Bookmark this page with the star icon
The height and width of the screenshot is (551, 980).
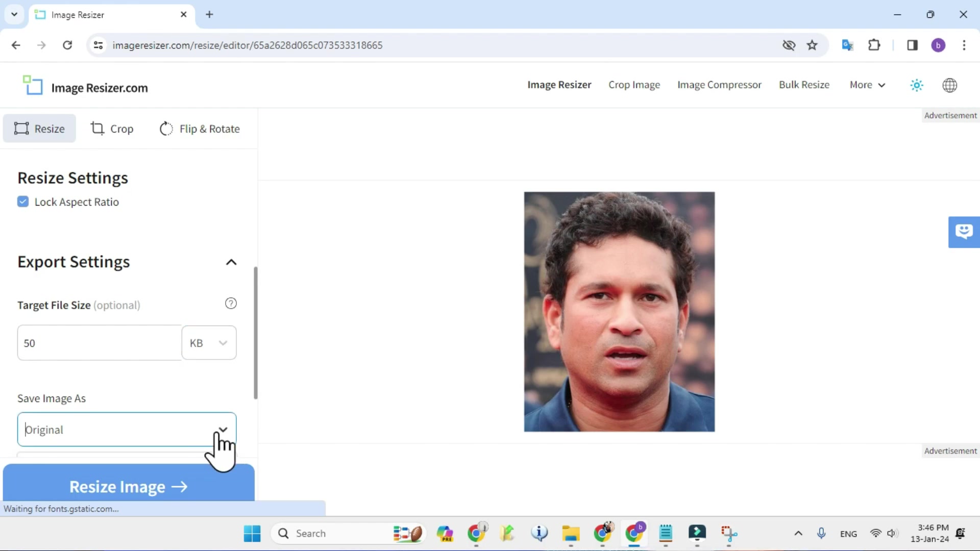[x=812, y=45]
